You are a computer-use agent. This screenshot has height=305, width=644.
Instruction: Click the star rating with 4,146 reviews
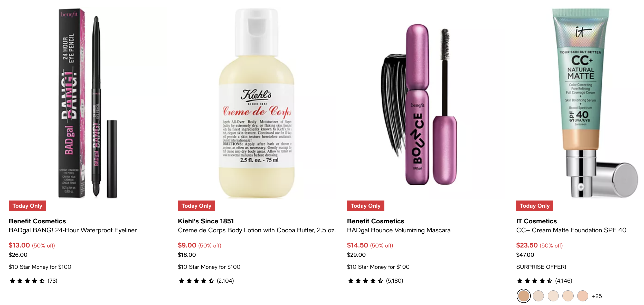544,281
